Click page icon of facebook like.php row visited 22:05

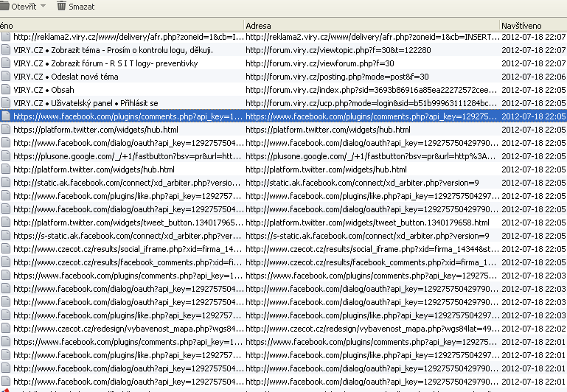[6, 196]
